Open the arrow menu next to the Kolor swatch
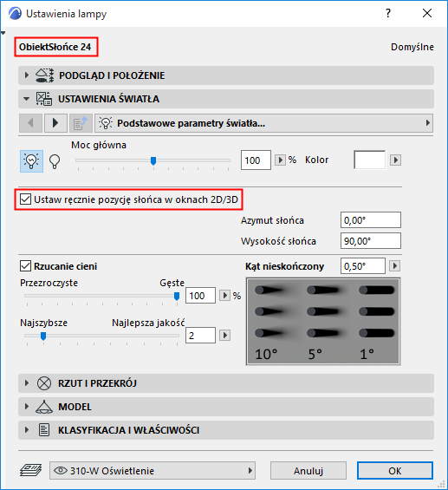 coord(395,160)
